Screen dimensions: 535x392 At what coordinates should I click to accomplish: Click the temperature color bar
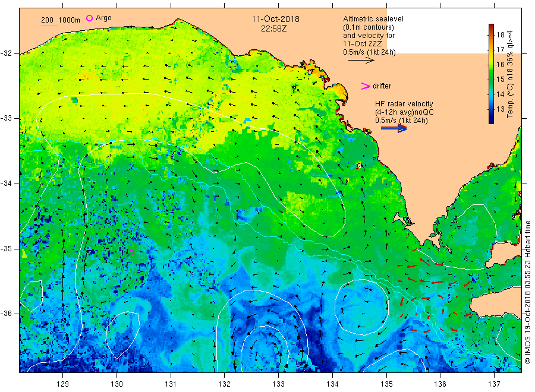[491, 74]
